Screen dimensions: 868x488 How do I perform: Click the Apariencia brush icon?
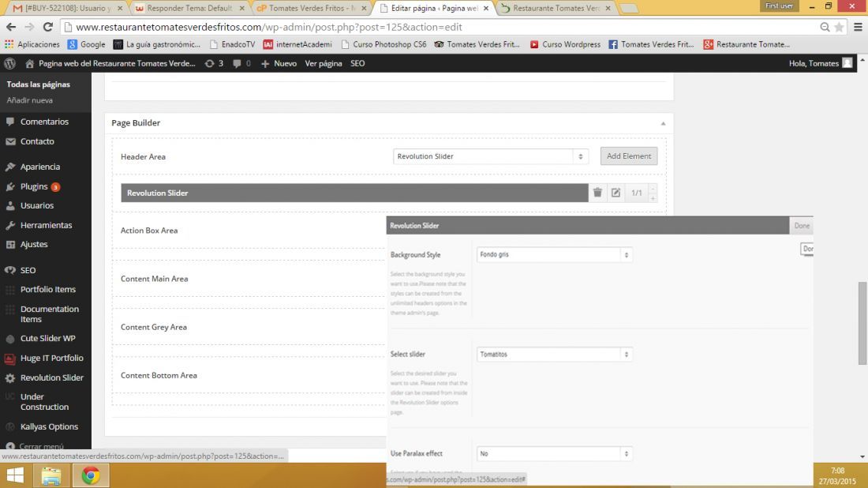tap(10, 167)
